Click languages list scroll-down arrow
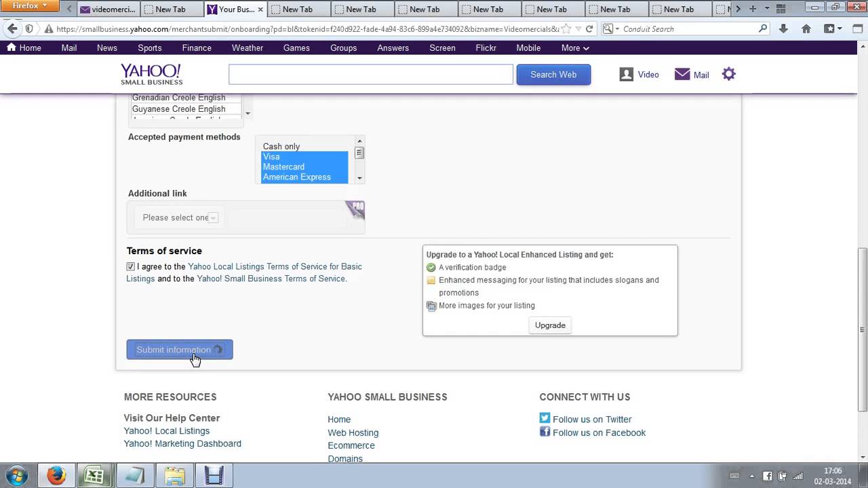This screenshot has height=488, width=868. click(x=248, y=113)
